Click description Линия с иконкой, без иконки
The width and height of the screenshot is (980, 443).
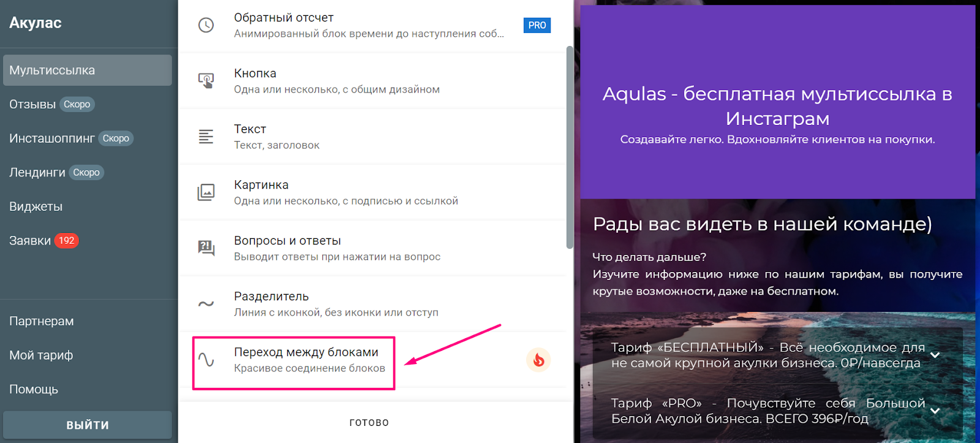pyautogui.click(x=336, y=312)
